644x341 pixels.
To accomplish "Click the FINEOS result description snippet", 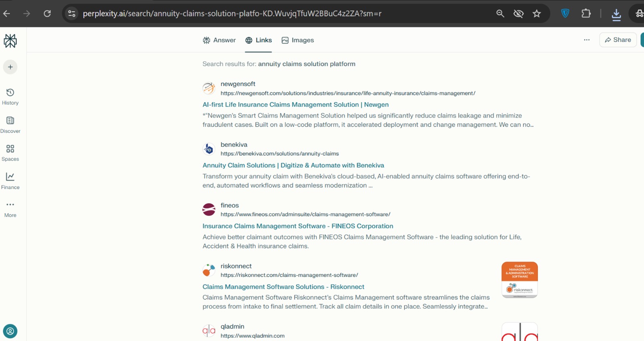I will pyautogui.click(x=362, y=242).
